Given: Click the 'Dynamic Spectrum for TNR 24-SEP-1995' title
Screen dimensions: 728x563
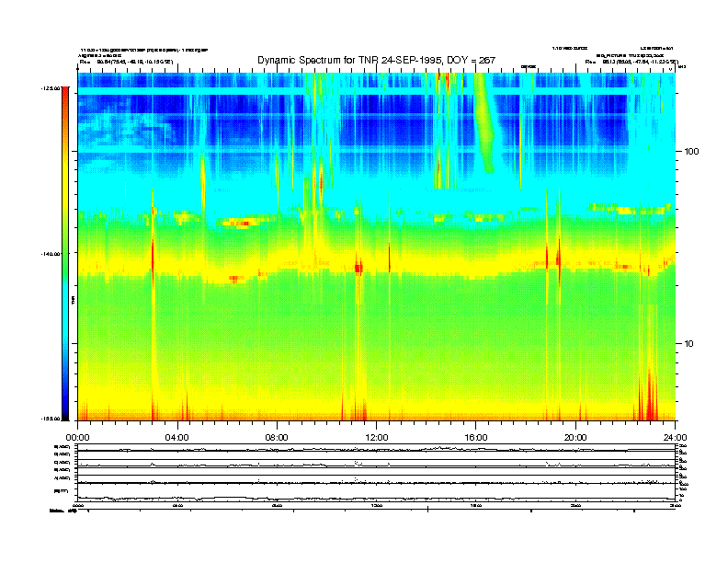Looking at the screenshot, I should 377,60.
